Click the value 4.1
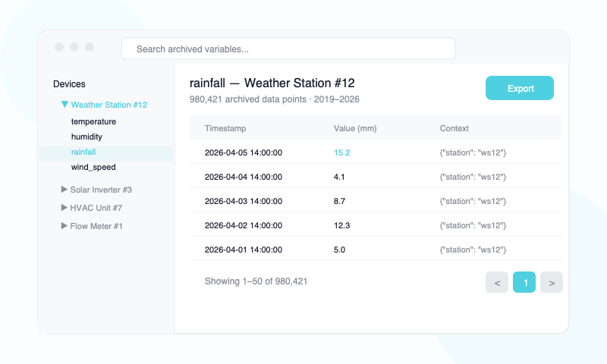The width and height of the screenshot is (607, 364). [x=339, y=177]
